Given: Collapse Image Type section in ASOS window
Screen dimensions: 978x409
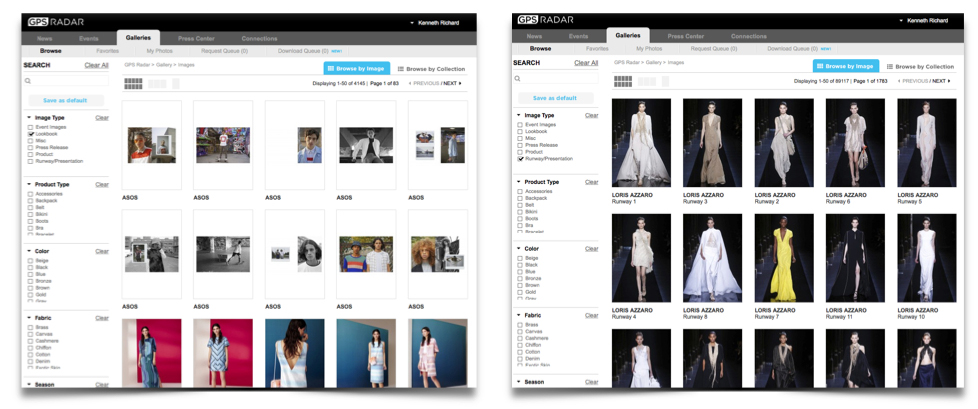Looking at the screenshot, I should tap(29, 118).
